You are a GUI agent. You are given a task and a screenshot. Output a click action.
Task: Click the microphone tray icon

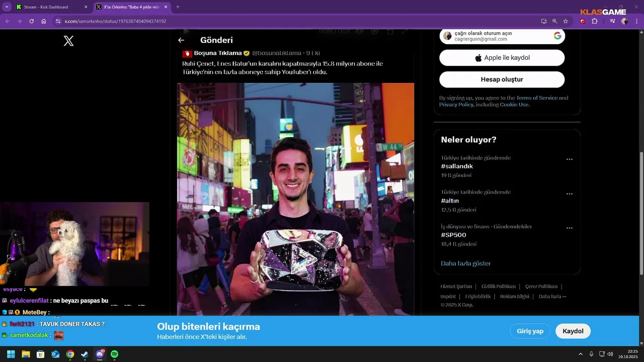(x=592, y=354)
